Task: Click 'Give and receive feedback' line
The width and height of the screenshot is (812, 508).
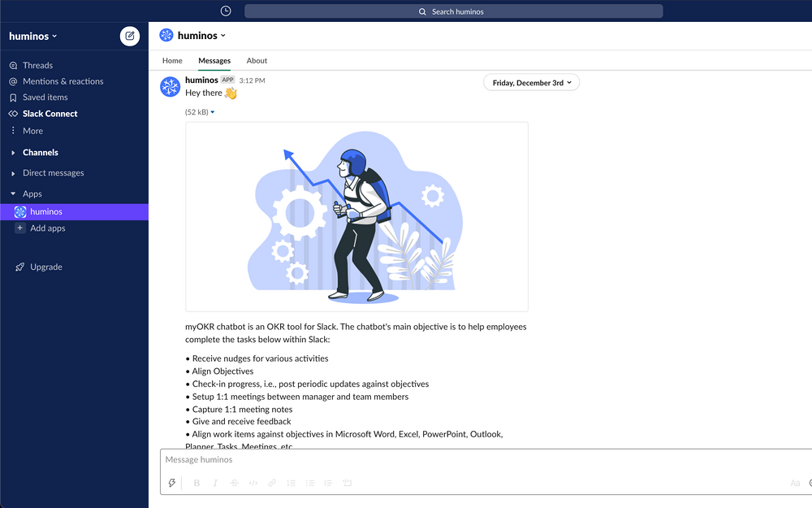Action: pos(241,421)
